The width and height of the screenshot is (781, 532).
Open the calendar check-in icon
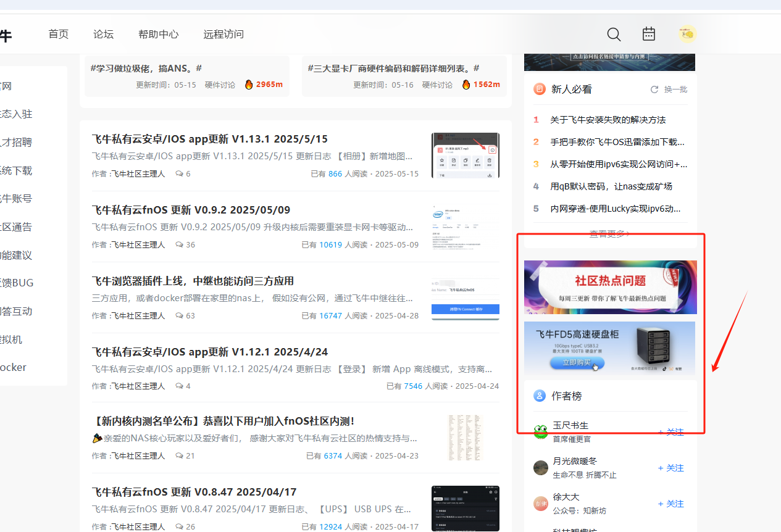648,34
